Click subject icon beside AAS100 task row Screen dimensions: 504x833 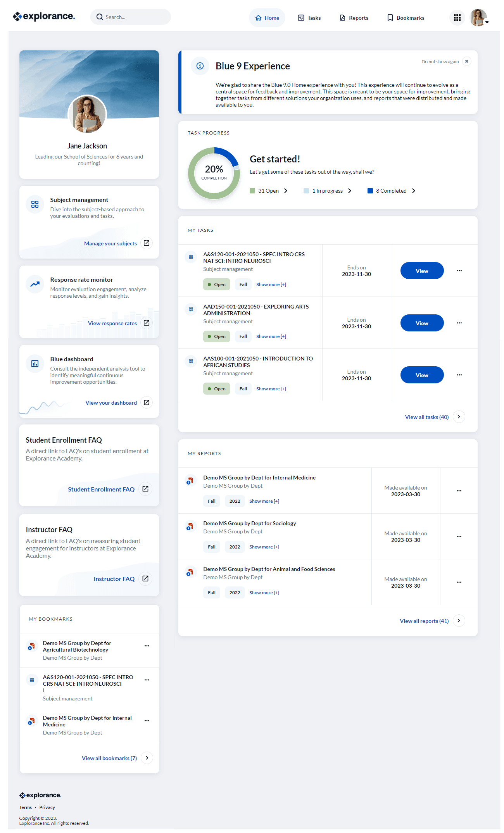click(191, 361)
